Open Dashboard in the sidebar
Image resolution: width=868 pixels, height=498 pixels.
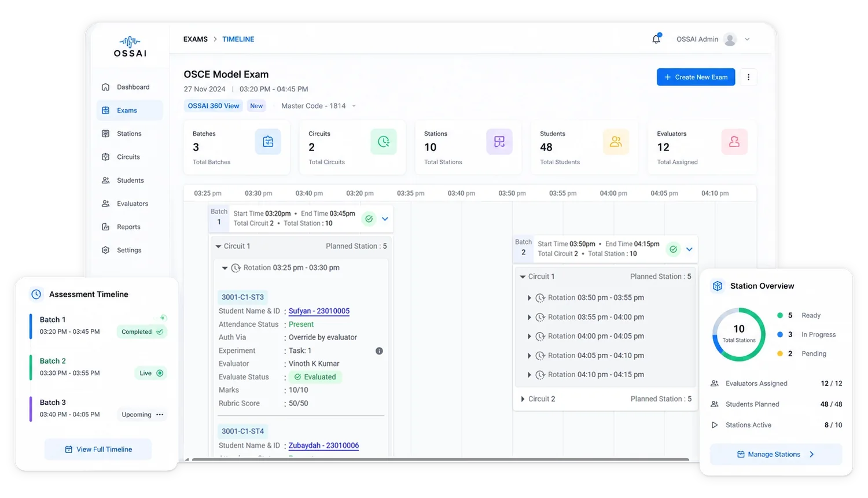130,87
